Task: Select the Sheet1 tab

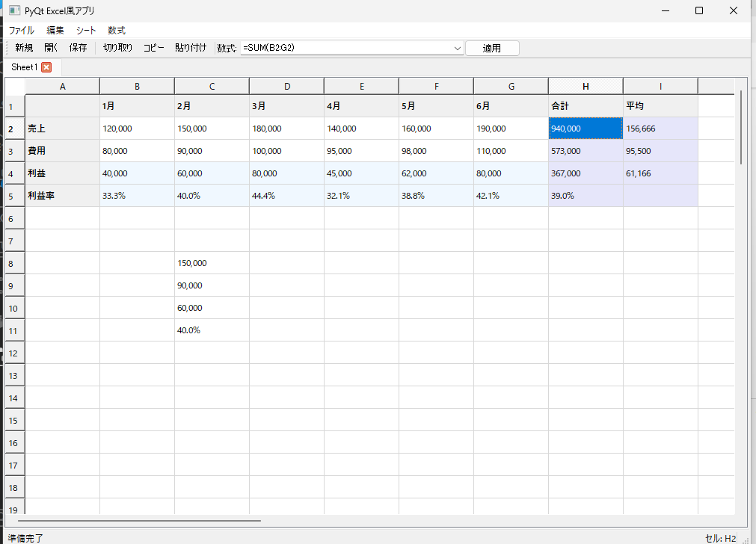Action: [x=25, y=67]
